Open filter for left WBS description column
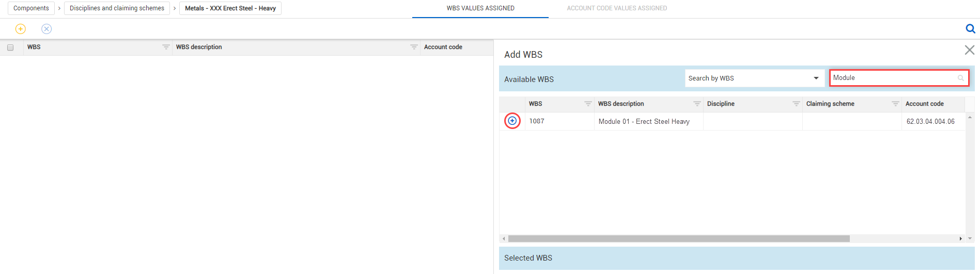The image size is (980, 274). point(414,47)
